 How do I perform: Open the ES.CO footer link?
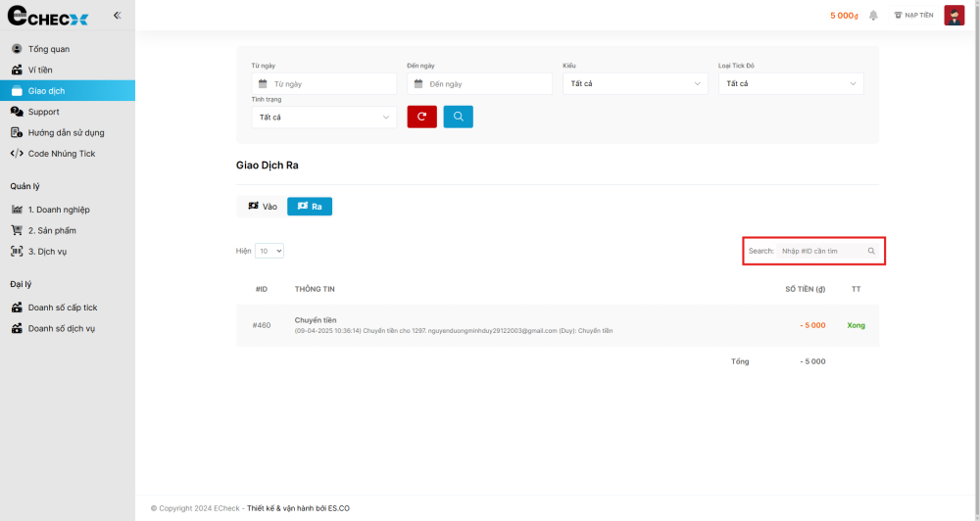[338, 508]
